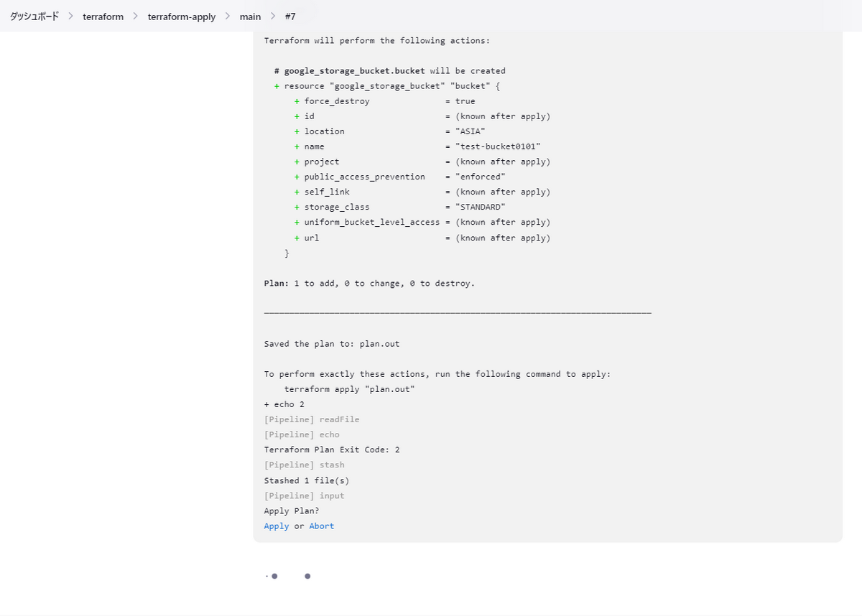Click "google_storage_bucket.bucket will be created" comment
The width and height of the screenshot is (862, 616).
point(390,71)
